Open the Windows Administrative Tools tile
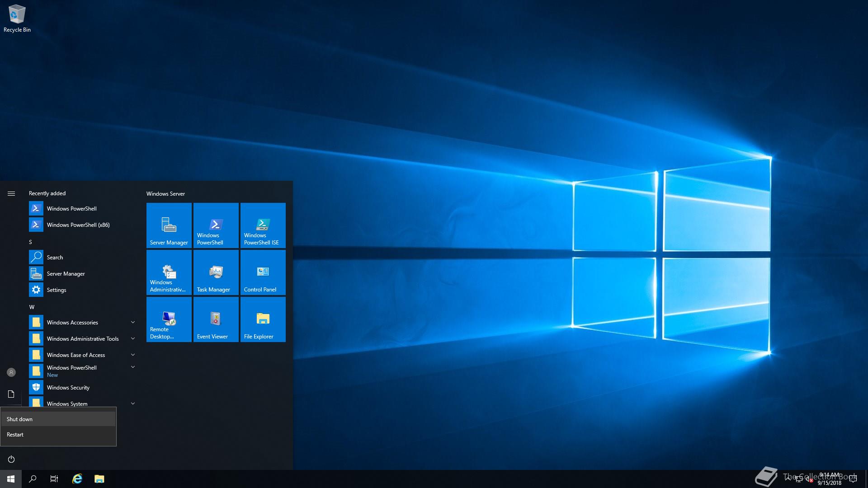868x488 pixels. (169, 272)
